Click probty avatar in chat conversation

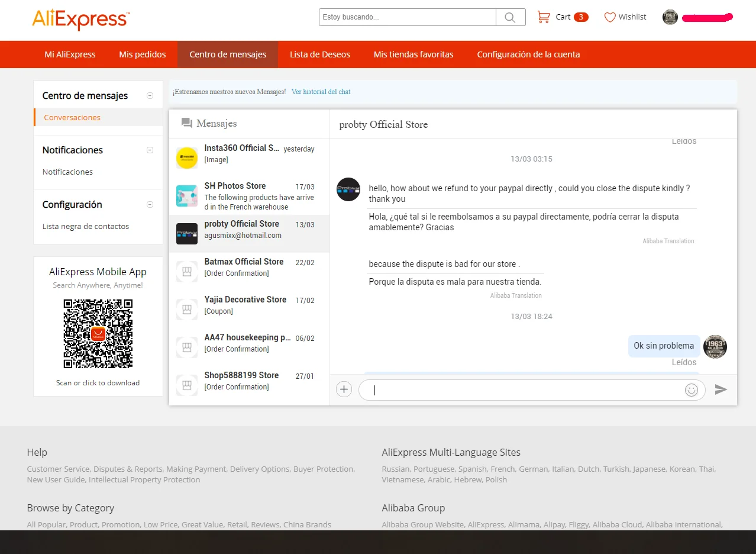pyautogui.click(x=348, y=189)
